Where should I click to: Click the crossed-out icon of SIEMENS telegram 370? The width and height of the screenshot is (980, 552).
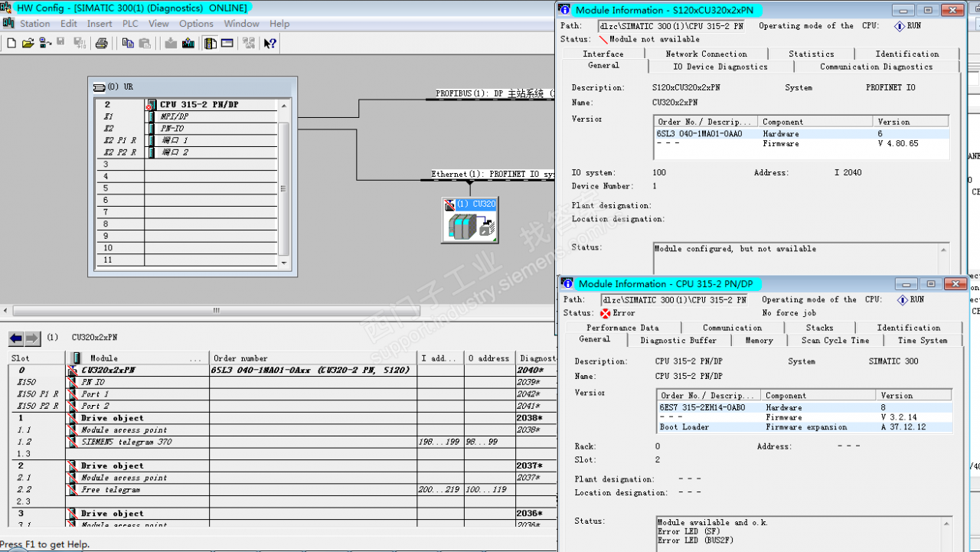[x=73, y=443]
